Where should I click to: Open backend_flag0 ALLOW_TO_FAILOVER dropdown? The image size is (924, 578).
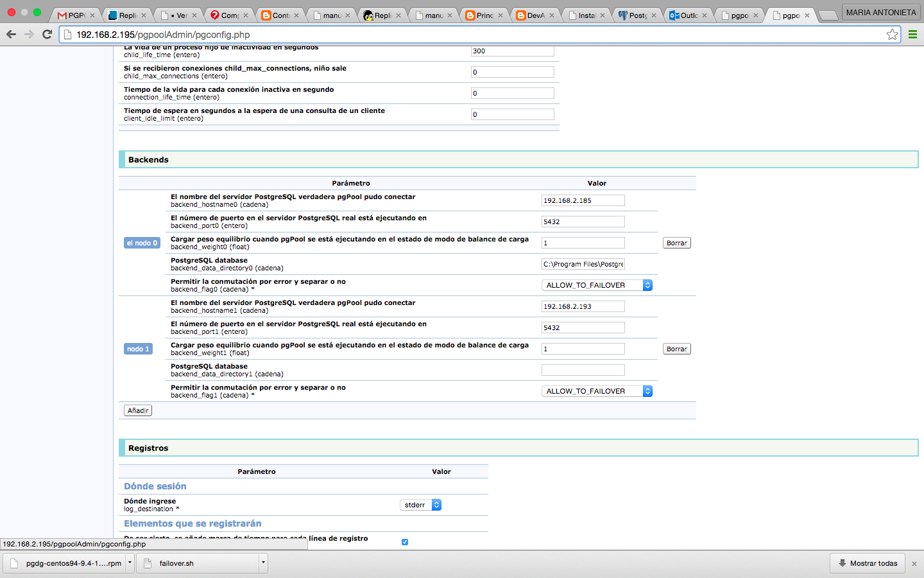click(597, 285)
